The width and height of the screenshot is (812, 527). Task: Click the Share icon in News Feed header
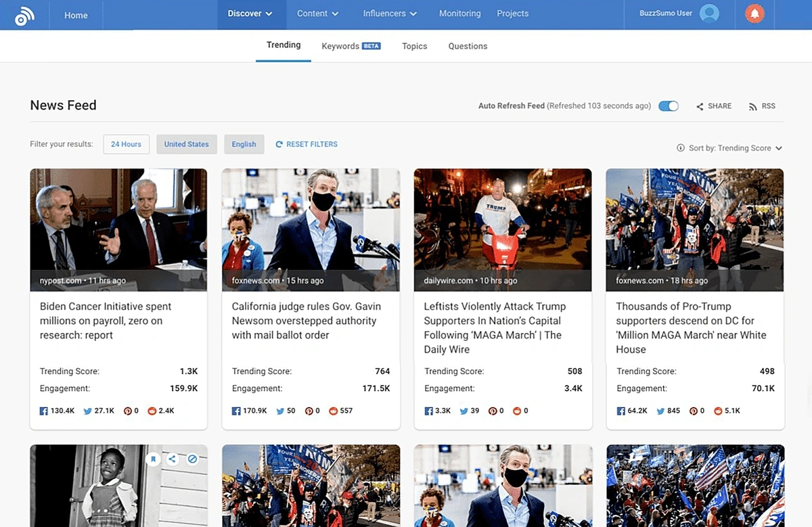pos(700,106)
